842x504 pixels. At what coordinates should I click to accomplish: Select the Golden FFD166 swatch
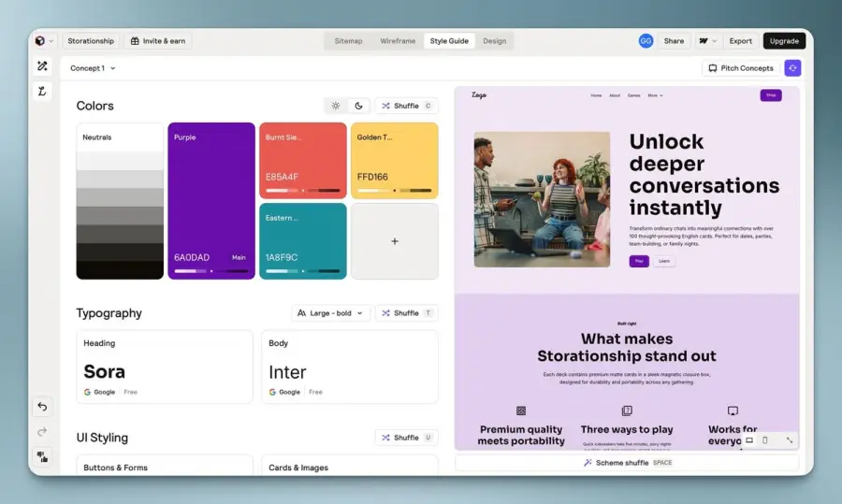(x=395, y=161)
